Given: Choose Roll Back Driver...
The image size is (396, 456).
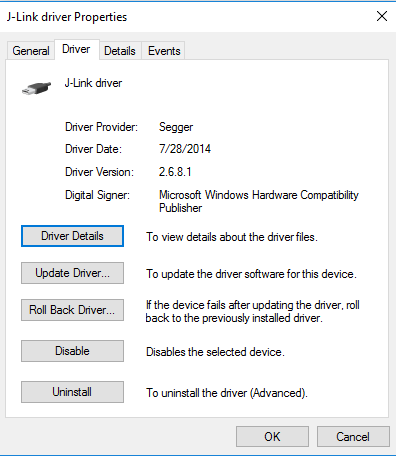Looking at the screenshot, I should click(72, 310).
